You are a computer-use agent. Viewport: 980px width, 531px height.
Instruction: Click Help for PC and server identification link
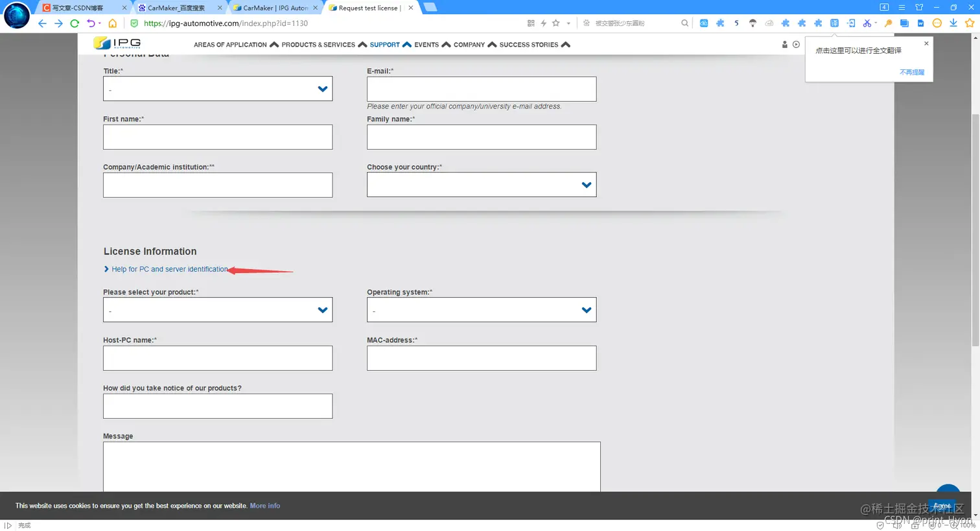click(170, 269)
